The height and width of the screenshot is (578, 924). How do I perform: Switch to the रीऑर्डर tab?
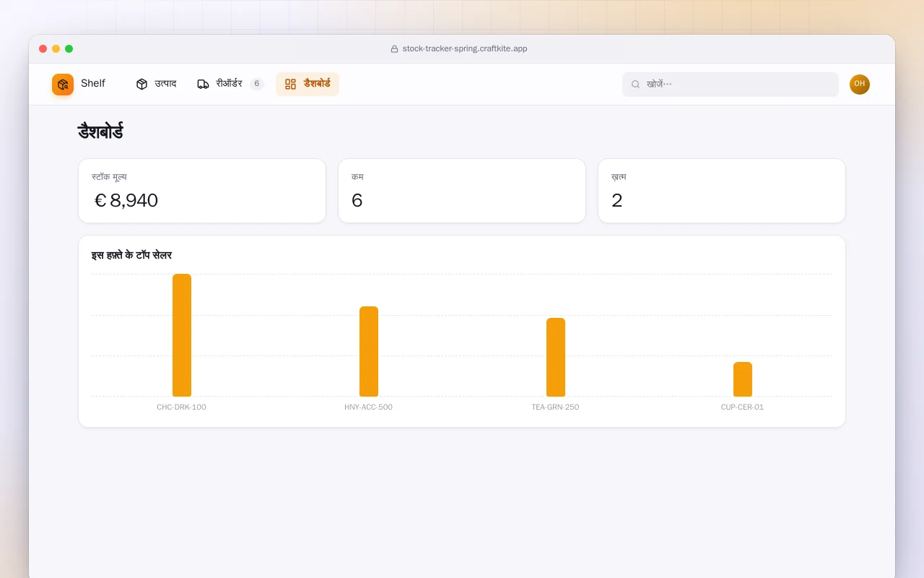coord(231,84)
